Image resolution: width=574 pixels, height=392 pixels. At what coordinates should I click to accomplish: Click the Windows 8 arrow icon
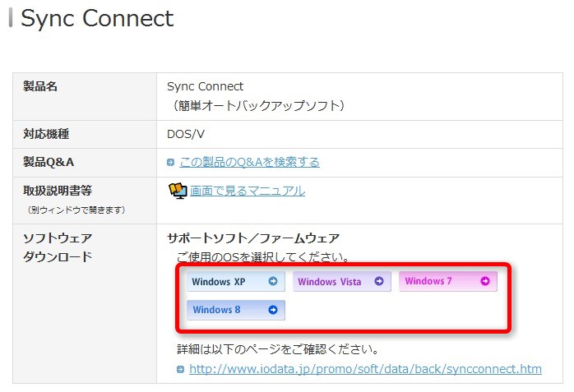[x=273, y=310]
